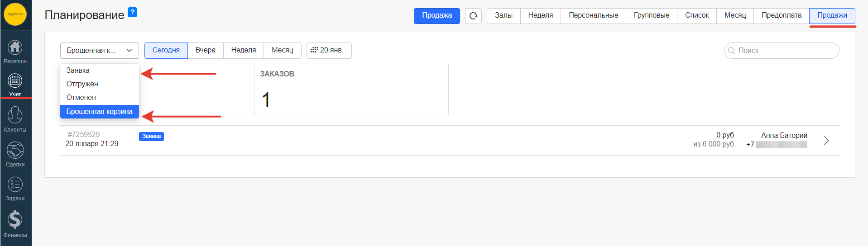Expand the order status dropdown
Viewport: 868px width, 246px height.
pyautogui.click(x=99, y=51)
